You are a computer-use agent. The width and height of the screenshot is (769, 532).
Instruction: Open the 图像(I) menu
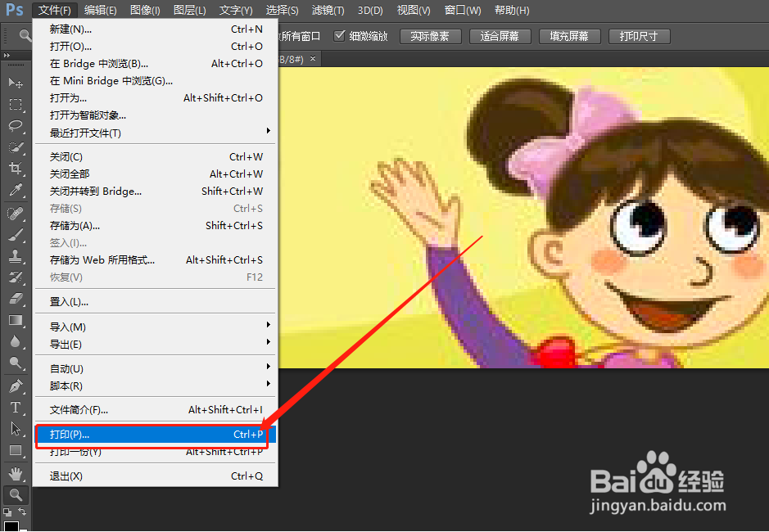[145, 10]
